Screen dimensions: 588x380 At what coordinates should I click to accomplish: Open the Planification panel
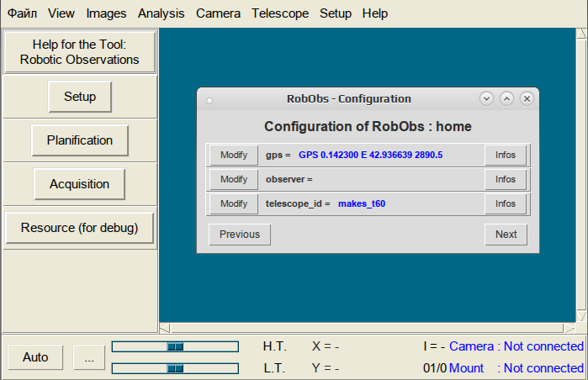(80, 140)
